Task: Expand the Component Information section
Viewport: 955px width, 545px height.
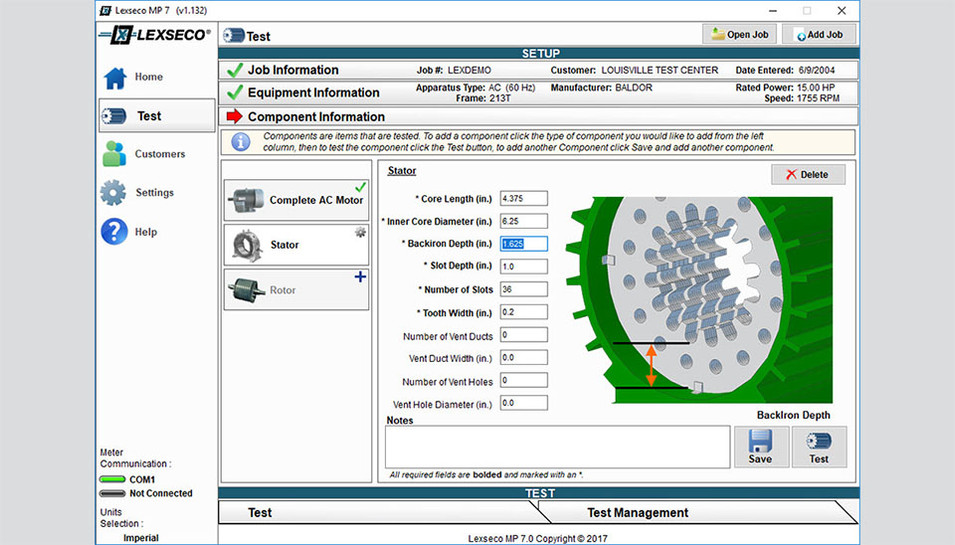Action: [538, 116]
